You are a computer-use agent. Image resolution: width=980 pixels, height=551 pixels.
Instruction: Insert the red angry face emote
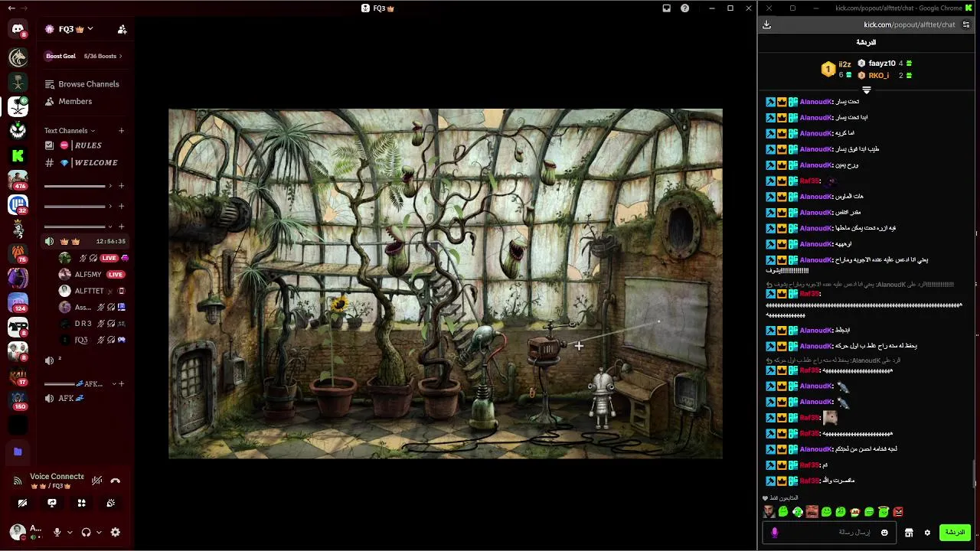coord(898,512)
